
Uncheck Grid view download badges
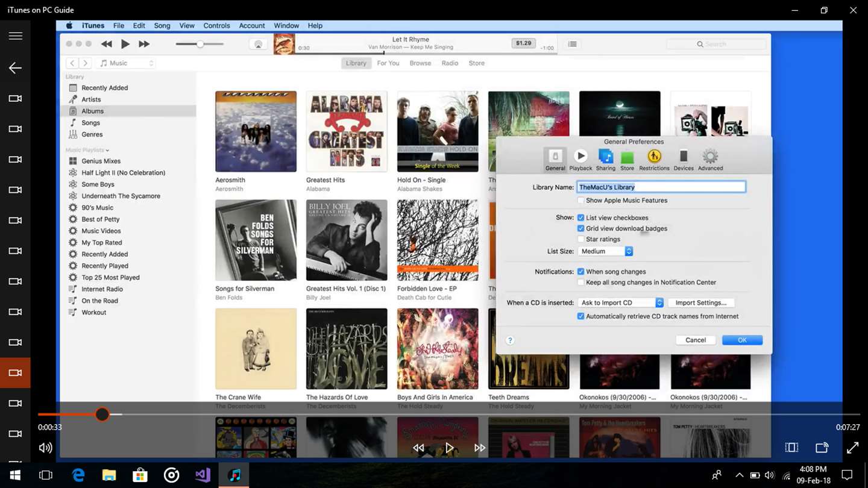click(x=580, y=228)
